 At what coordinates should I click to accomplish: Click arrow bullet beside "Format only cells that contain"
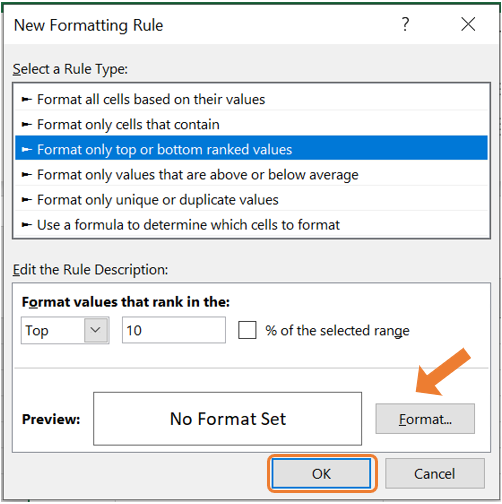(27, 124)
